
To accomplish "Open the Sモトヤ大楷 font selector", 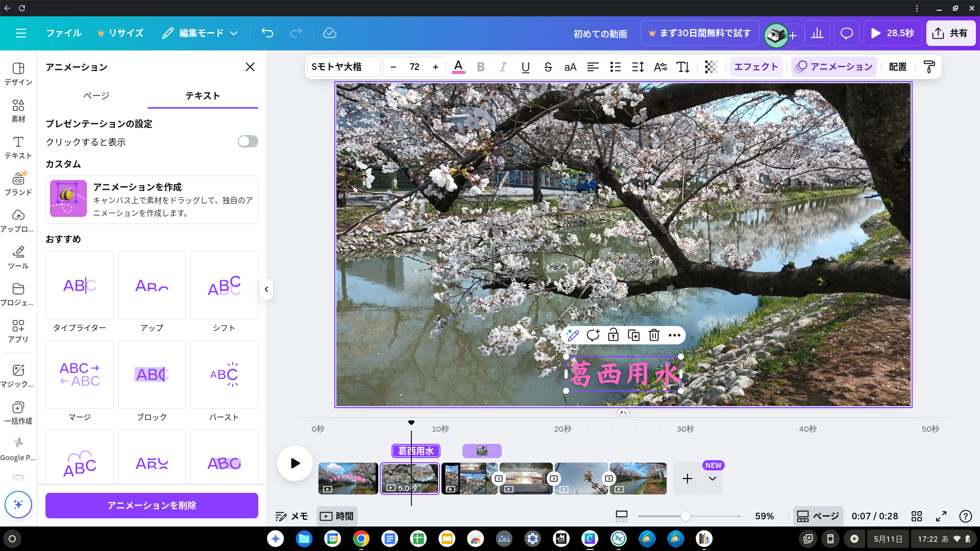I will point(343,67).
